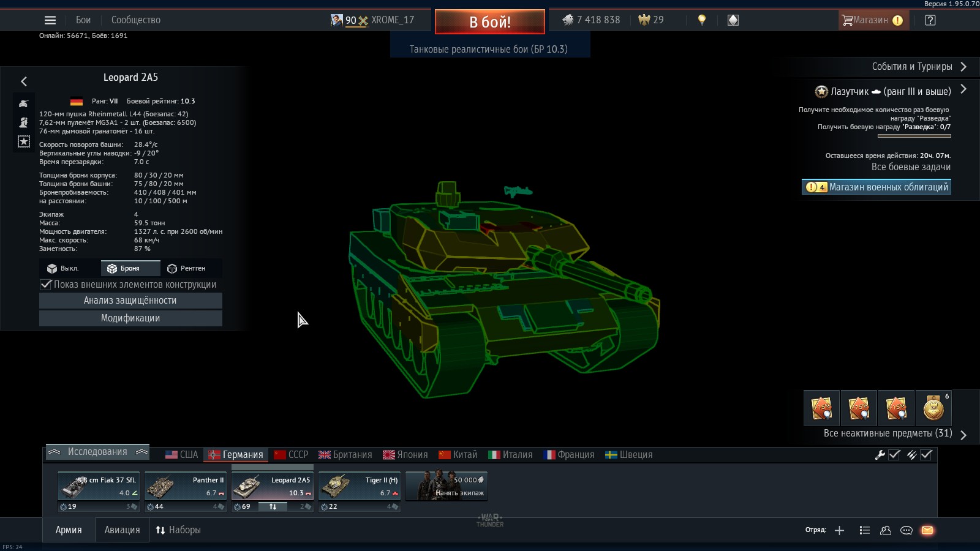This screenshot has width=980, height=551.
Task: Click the swap arrows under Leopard 2A5 slot
Action: (273, 507)
